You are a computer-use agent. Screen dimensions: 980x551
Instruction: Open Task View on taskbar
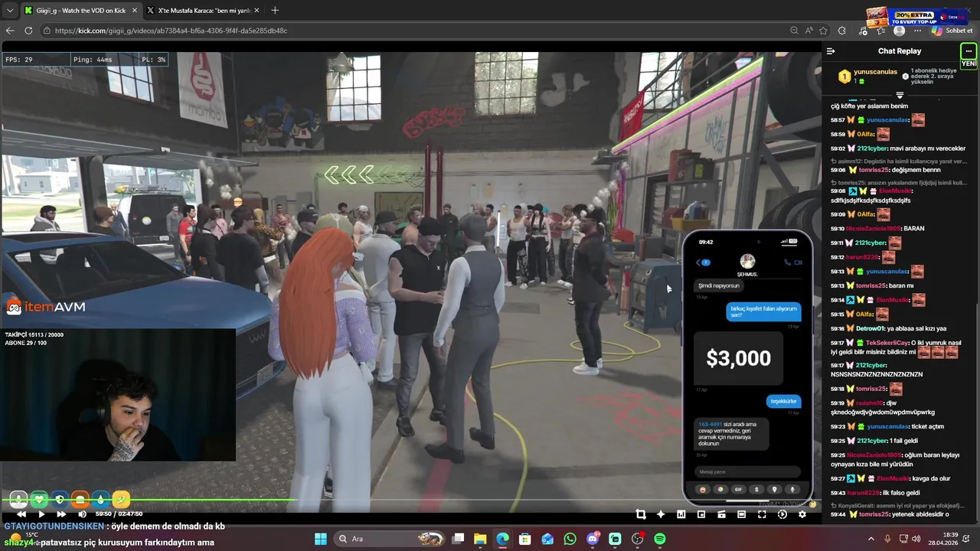click(458, 539)
